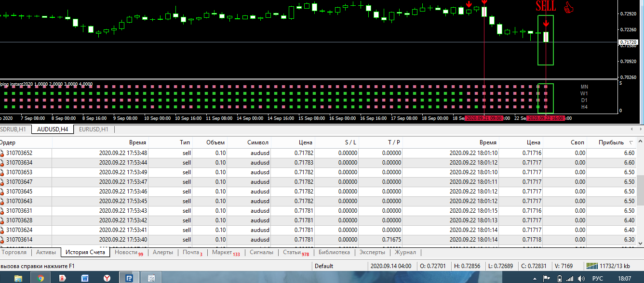Open File Explorer from the taskbar
This screenshot has width=644, height=283.
click(18, 278)
